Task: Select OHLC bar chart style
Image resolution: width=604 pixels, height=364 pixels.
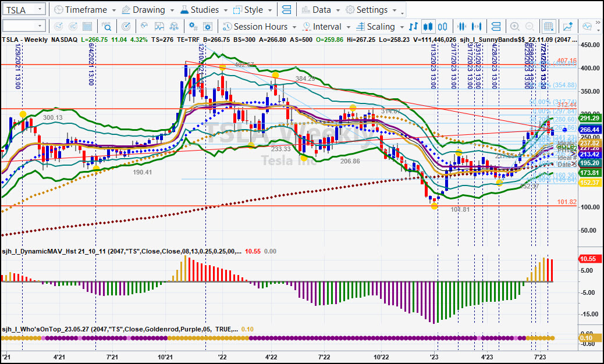Action: coord(413,27)
